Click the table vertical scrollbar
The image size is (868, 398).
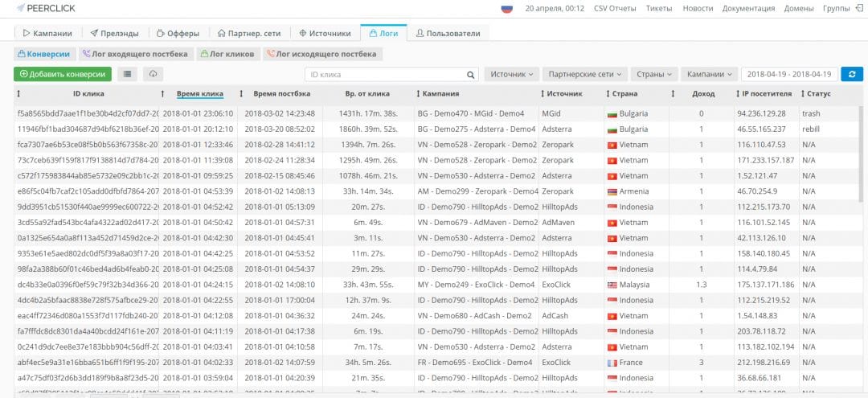860,154
